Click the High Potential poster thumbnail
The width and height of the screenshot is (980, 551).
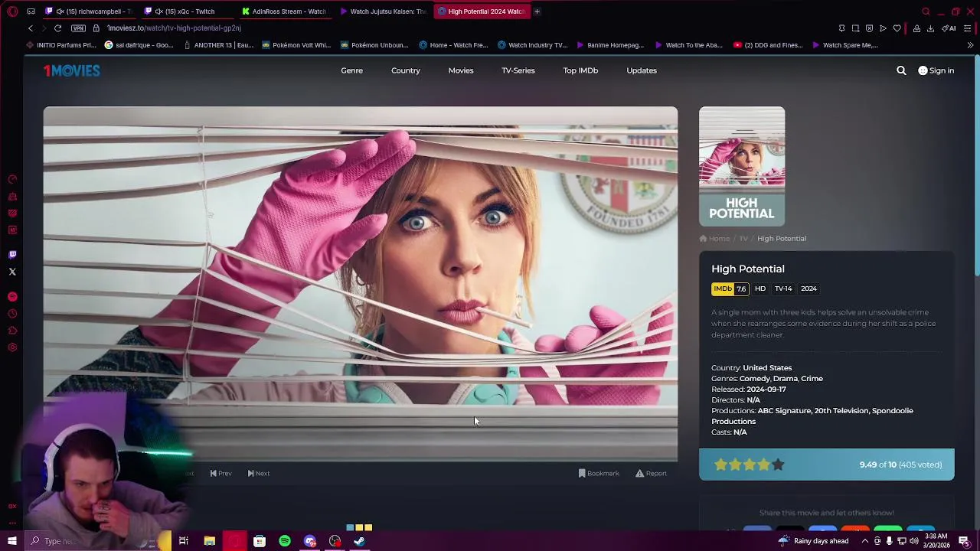tap(742, 166)
